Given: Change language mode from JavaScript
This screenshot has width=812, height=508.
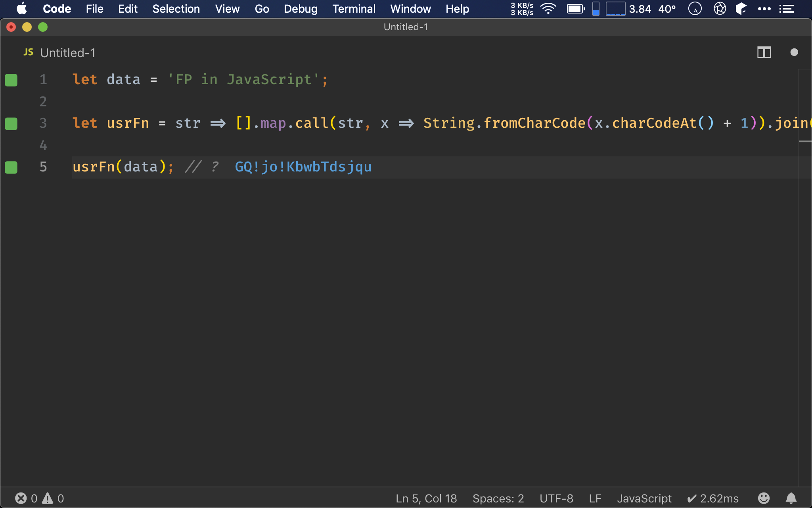Looking at the screenshot, I should pyautogui.click(x=644, y=498).
